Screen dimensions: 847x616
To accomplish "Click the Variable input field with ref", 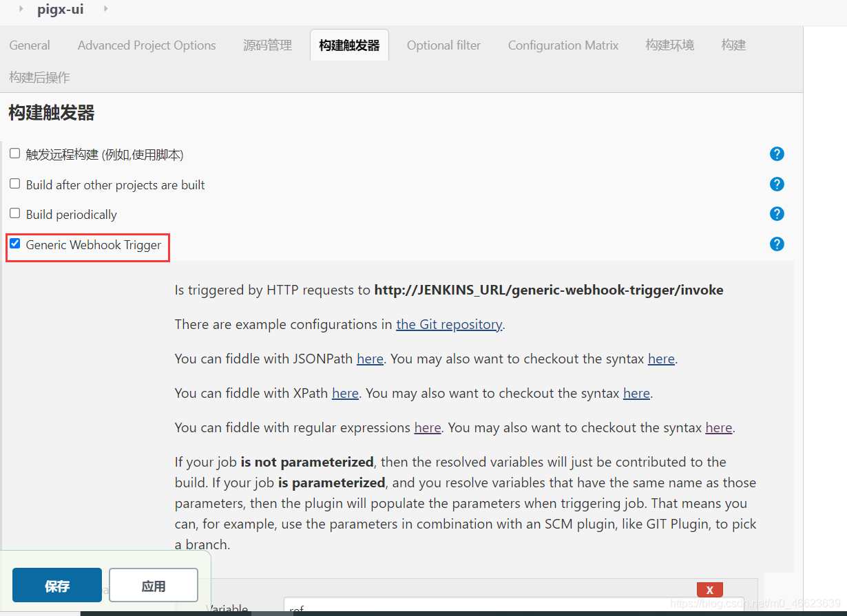I will coord(514,607).
